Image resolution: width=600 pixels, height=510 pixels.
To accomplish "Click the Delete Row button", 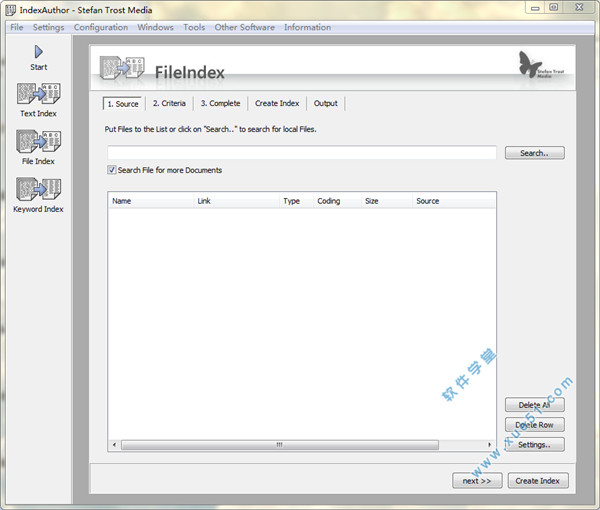I will (x=535, y=425).
